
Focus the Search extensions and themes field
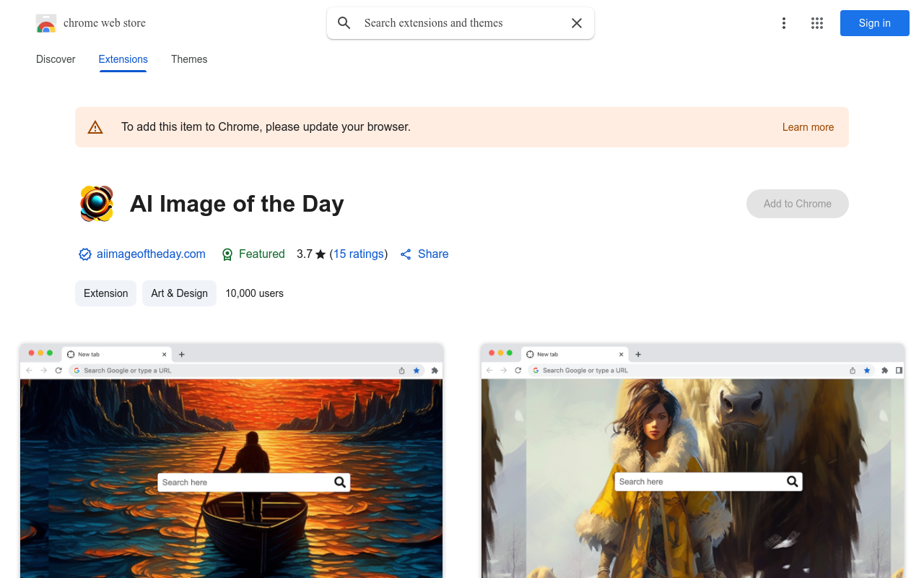(461, 23)
